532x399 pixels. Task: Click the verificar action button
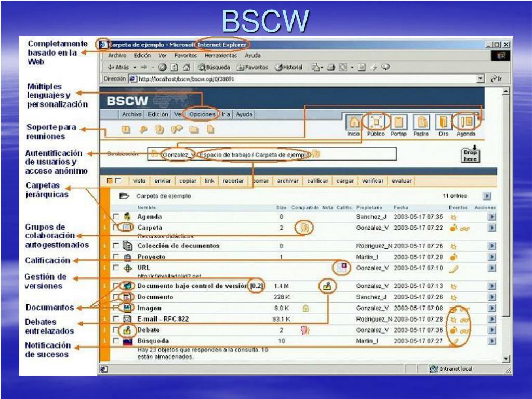click(373, 181)
